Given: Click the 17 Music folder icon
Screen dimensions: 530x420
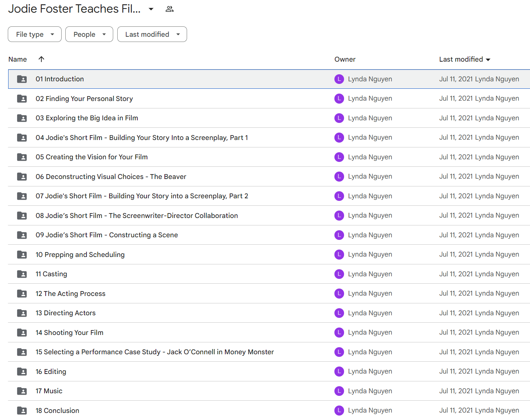Looking at the screenshot, I should (x=22, y=391).
